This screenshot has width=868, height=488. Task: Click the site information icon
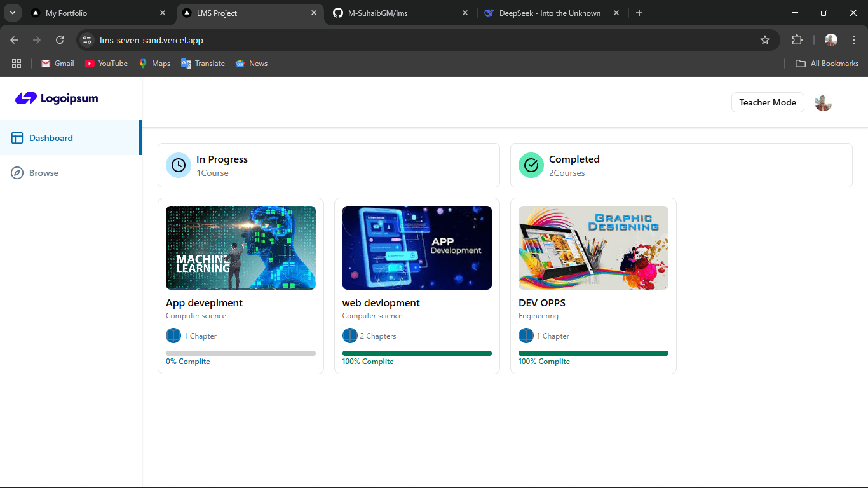click(88, 40)
